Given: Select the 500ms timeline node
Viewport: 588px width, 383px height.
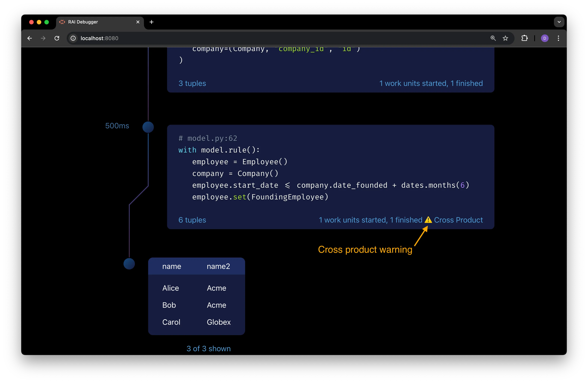Looking at the screenshot, I should pyautogui.click(x=148, y=127).
